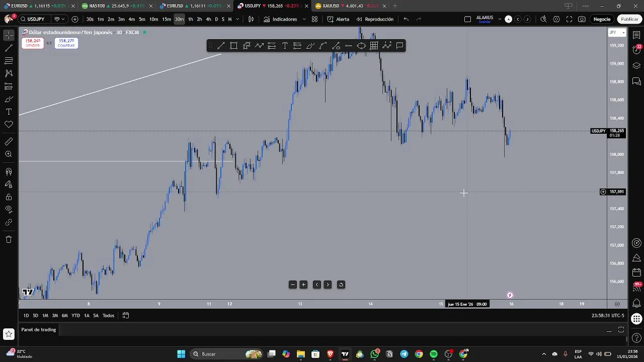Zoom in chart plus button
The image size is (644, 362).
click(x=303, y=285)
